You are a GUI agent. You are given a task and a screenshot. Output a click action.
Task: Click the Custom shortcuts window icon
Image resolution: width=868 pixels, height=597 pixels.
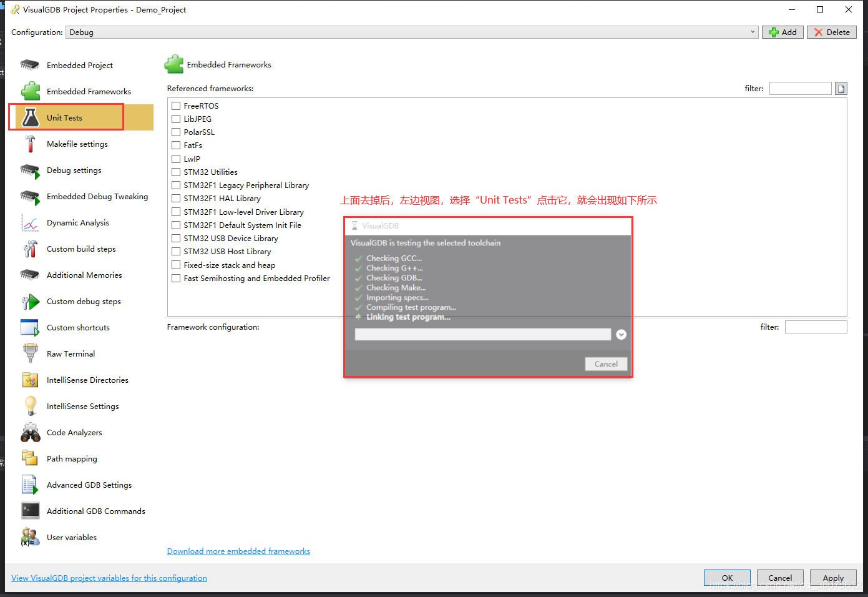point(30,327)
